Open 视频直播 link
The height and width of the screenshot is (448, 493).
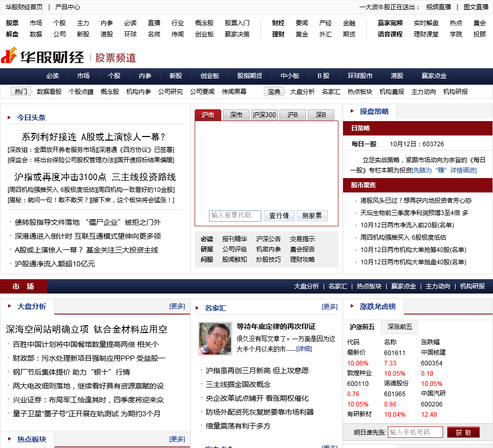[x=438, y=7]
